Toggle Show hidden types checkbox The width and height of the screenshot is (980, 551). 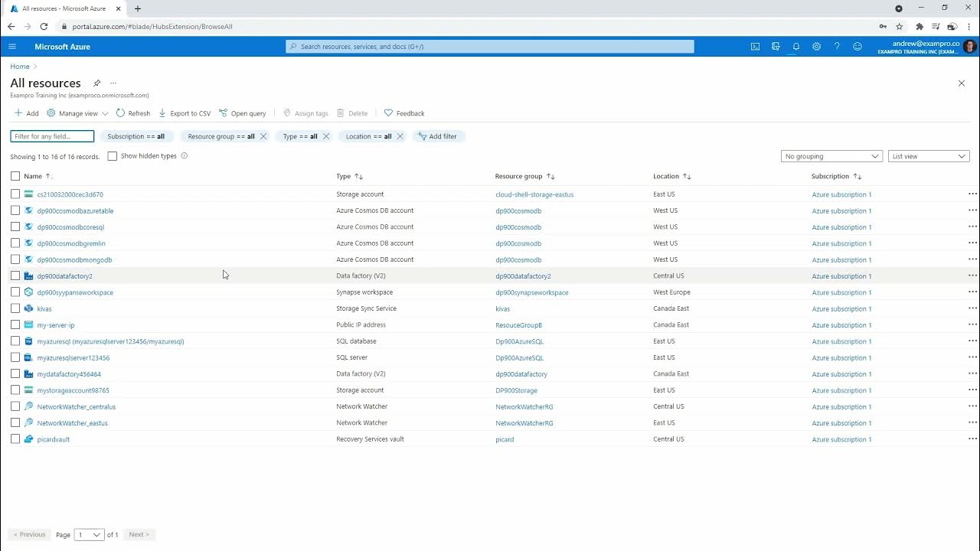pos(113,156)
